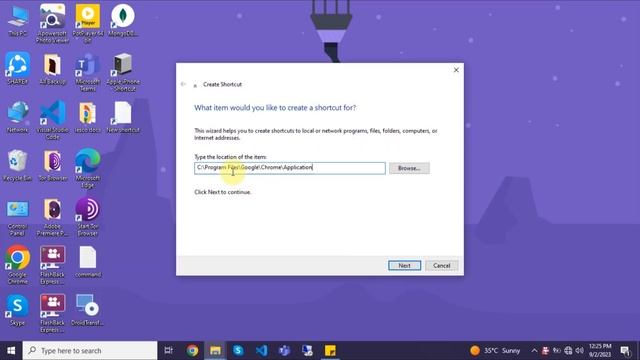The width and height of the screenshot is (640, 360).
Task: Select the Start Tor Browser desktop shortcut
Action: click(x=88, y=217)
